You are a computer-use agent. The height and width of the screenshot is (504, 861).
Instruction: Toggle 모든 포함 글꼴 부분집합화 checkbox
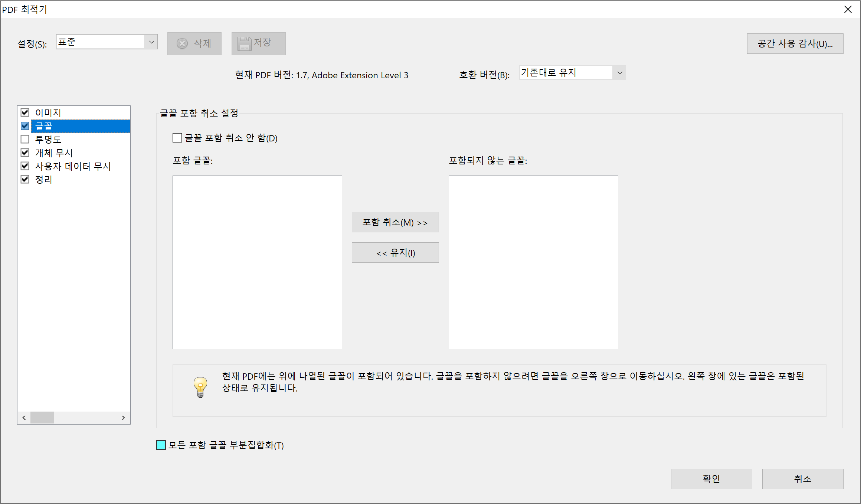[x=161, y=445]
